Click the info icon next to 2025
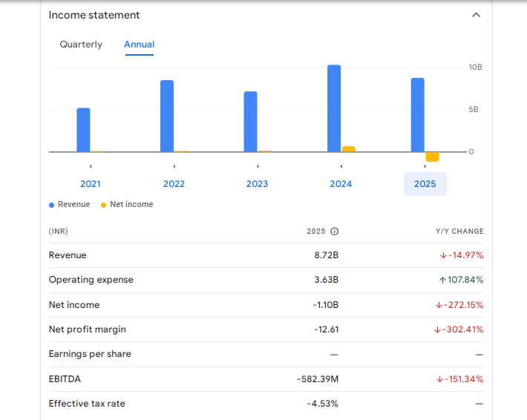Screen dimensions: 527x420 pyautogui.click(x=334, y=232)
